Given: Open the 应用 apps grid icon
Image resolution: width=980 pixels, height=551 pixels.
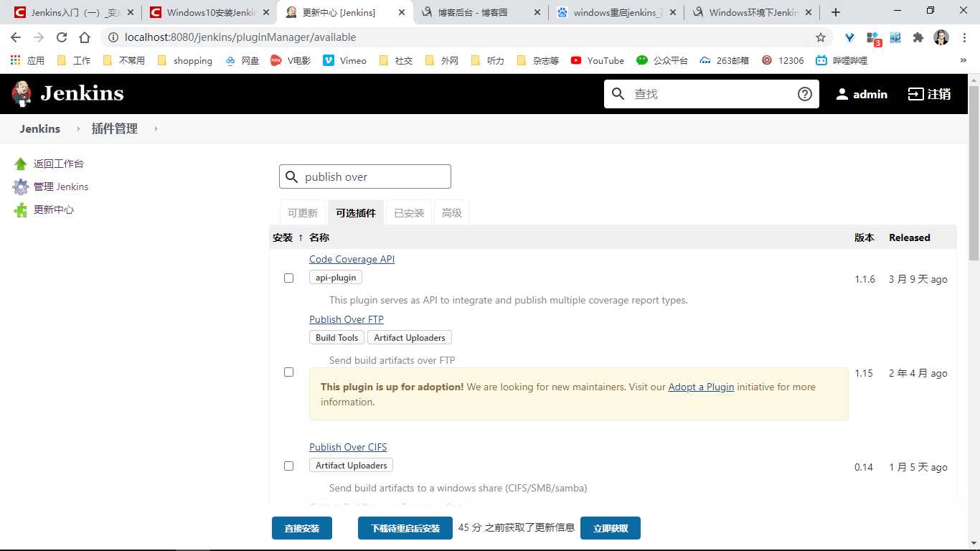Looking at the screenshot, I should (x=15, y=60).
